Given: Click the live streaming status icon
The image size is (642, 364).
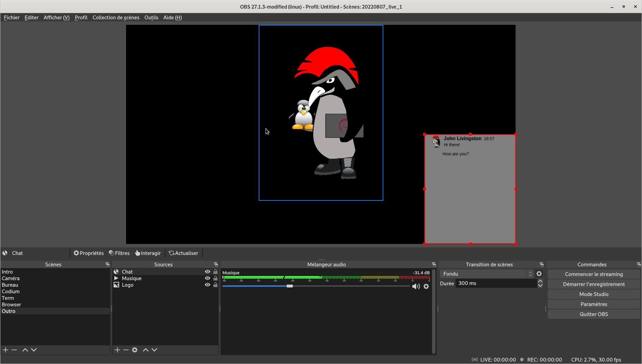Looking at the screenshot, I should tap(475, 360).
